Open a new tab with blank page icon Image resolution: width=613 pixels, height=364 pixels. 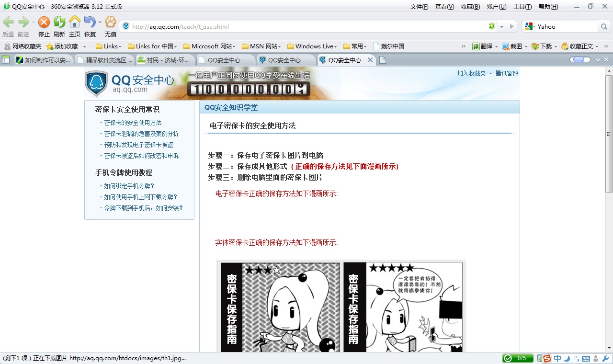pyautogui.click(x=383, y=60)
